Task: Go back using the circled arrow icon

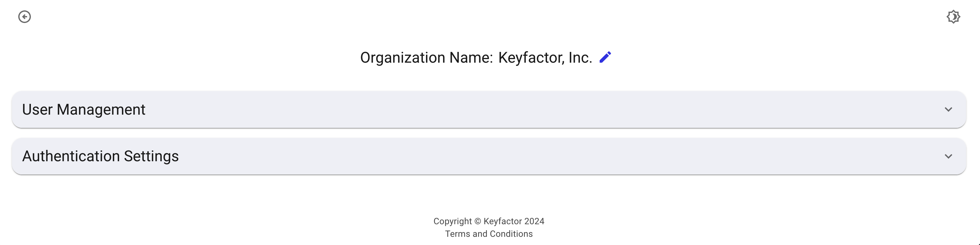Action: 24,17
